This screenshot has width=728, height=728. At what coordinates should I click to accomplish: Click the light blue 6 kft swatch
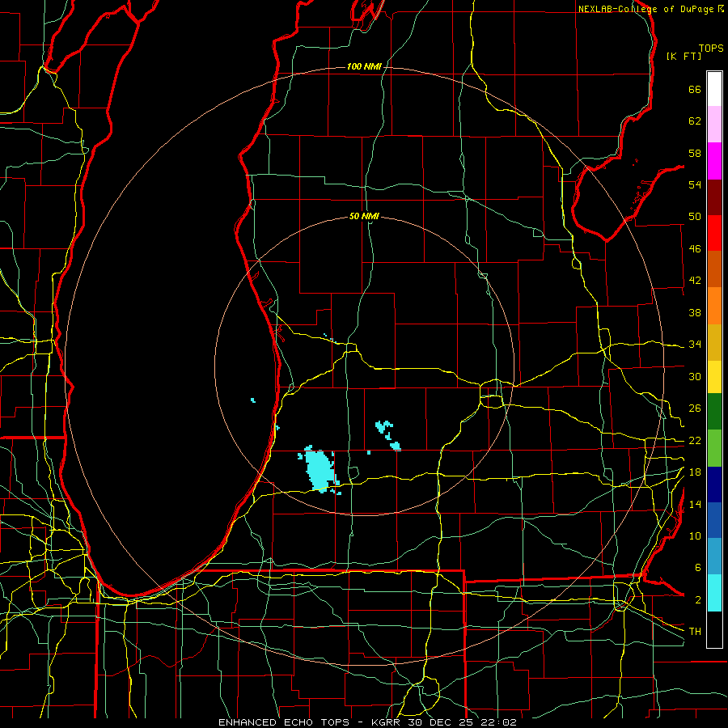coord(714,557)
